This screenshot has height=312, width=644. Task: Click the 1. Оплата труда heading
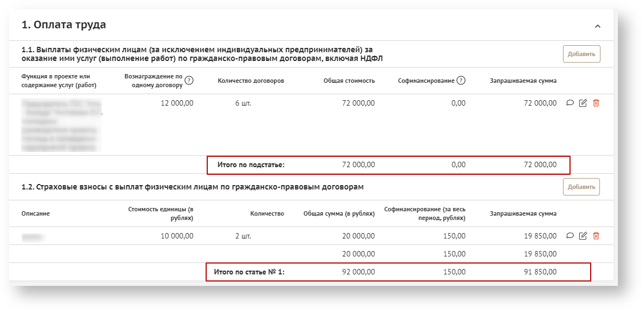coord(64,25)
